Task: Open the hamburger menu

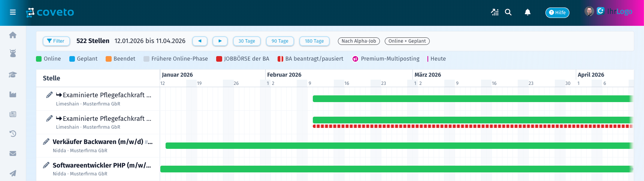Action: [13, 12]
